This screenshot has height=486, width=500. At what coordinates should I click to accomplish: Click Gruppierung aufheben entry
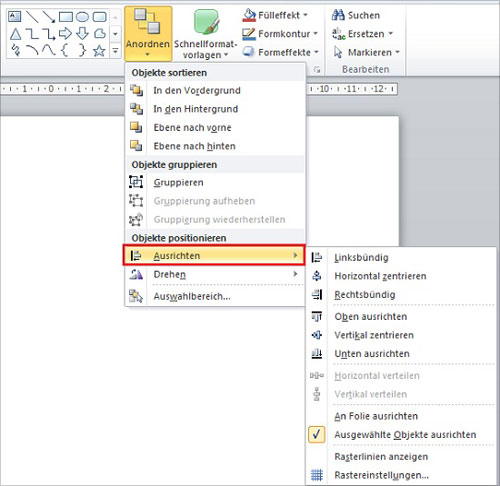tap(214, 201)
